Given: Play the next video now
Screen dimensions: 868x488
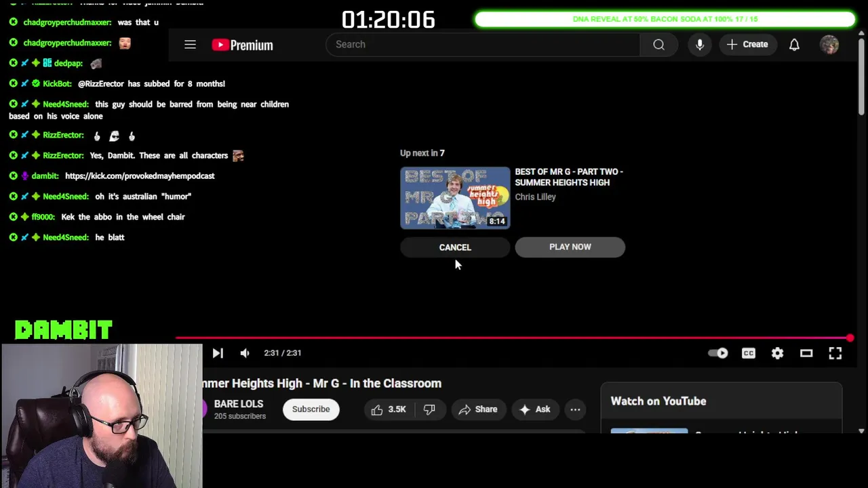Looking at the screenshot, I should [570, 247].
